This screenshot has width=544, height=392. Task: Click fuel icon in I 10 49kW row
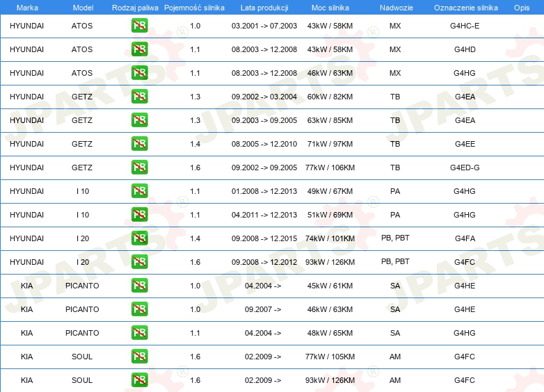click(x=139, y=191)
